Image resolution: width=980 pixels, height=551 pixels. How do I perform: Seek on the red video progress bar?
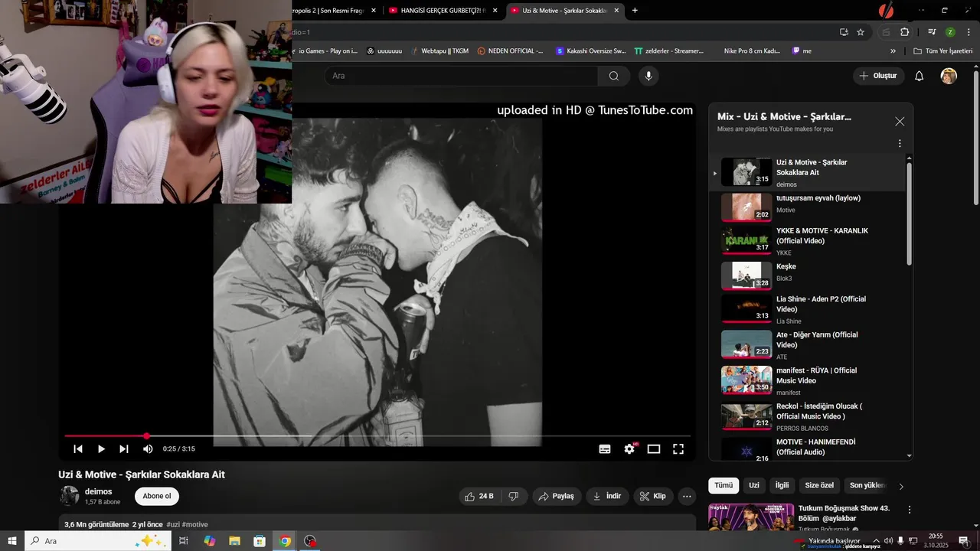[377, 436]
